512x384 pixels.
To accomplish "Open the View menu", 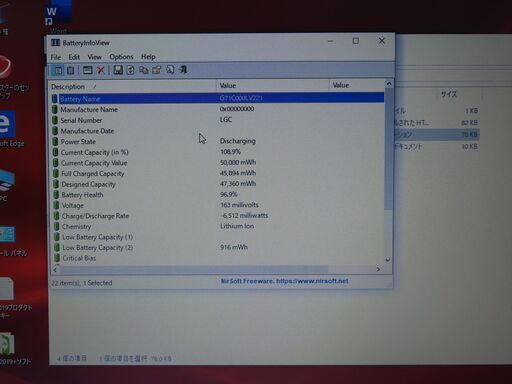I will coord(94,57).
